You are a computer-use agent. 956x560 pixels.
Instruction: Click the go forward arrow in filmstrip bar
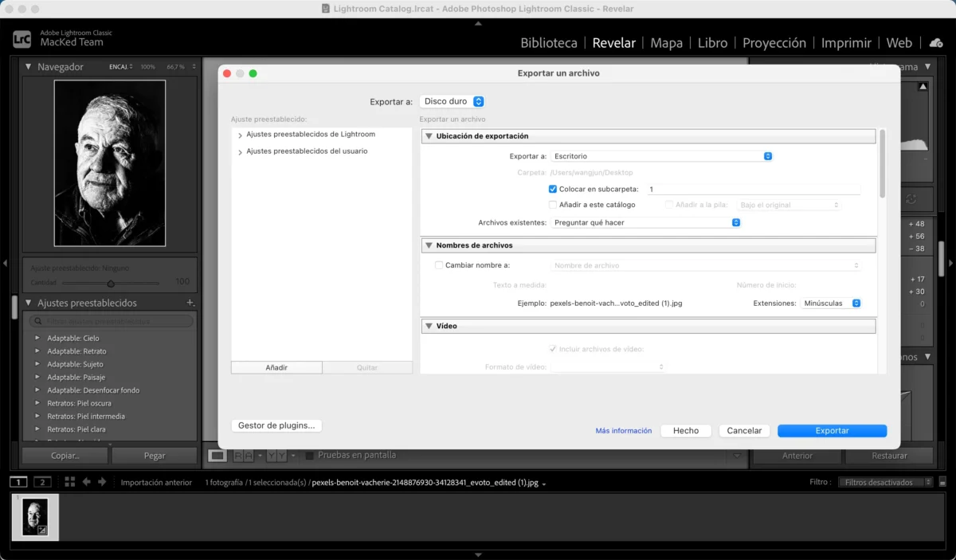pos(102,482)
